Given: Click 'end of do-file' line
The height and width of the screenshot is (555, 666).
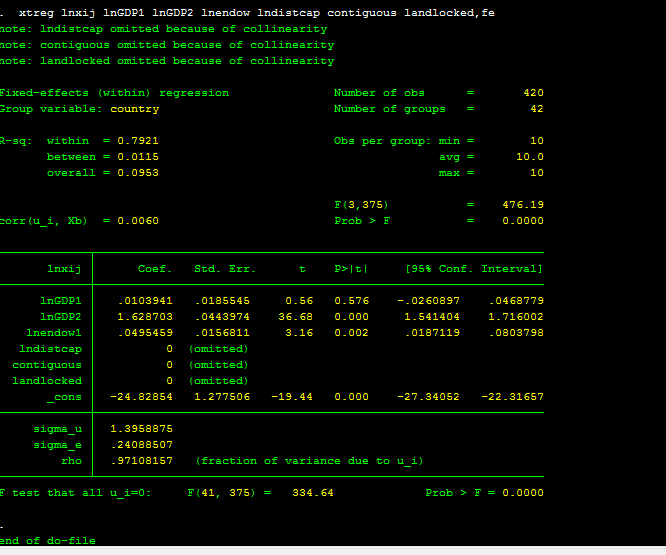Looking at the screenshot, I should (x=48, y=541).
